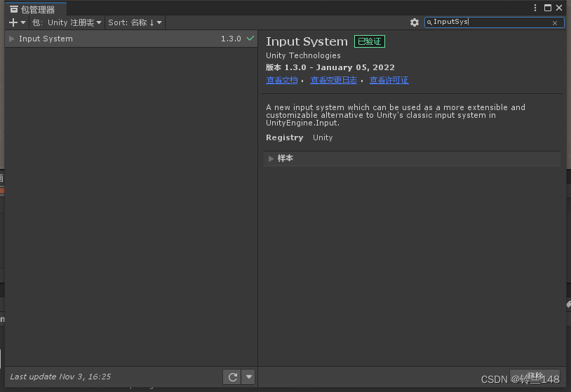Click the 1.3.0 version in the list

click(x=231, y=39)
